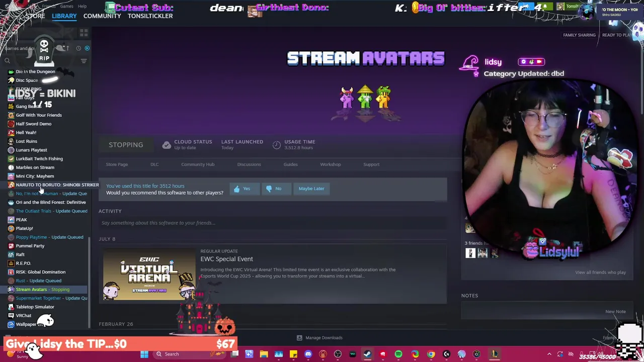The height and width of the screenshot is (362, 644).
Task: Select RISK: Global Domination in list
Action: [40, 272]
